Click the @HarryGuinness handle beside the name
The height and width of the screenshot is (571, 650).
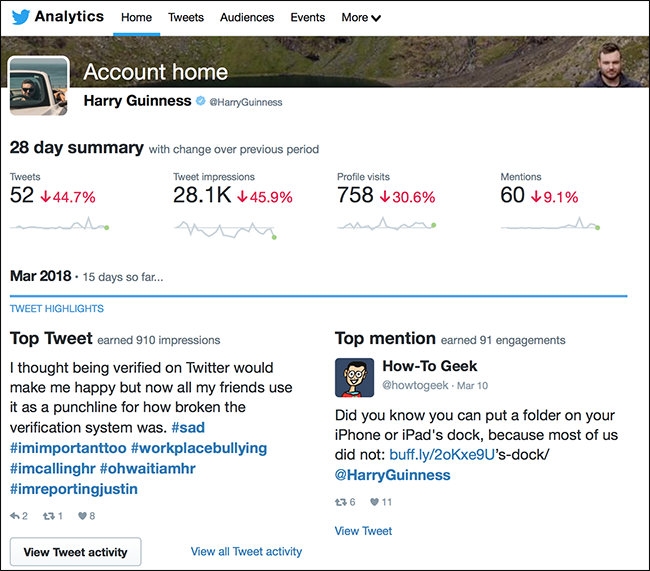(246, 102)
